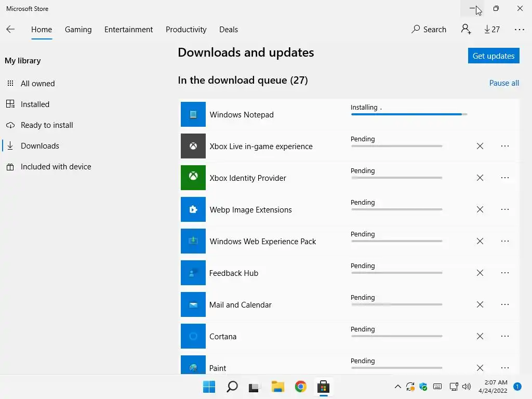Viewport: 532px width, 399px height.
Task: Open more options for Xbox Live in-game experience
Action: [x=505, y=146]
